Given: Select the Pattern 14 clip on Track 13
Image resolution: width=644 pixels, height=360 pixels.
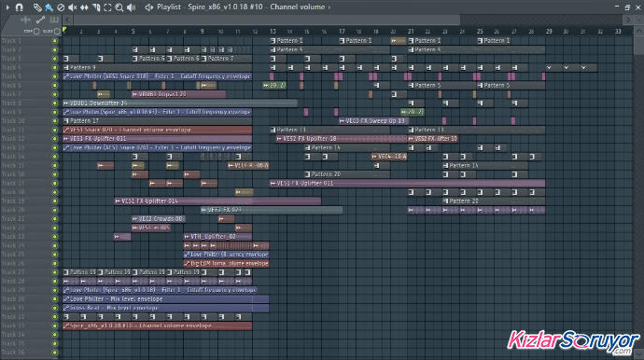Looking at the screenshot, I should pyautogui.click(x=347, y=147).
